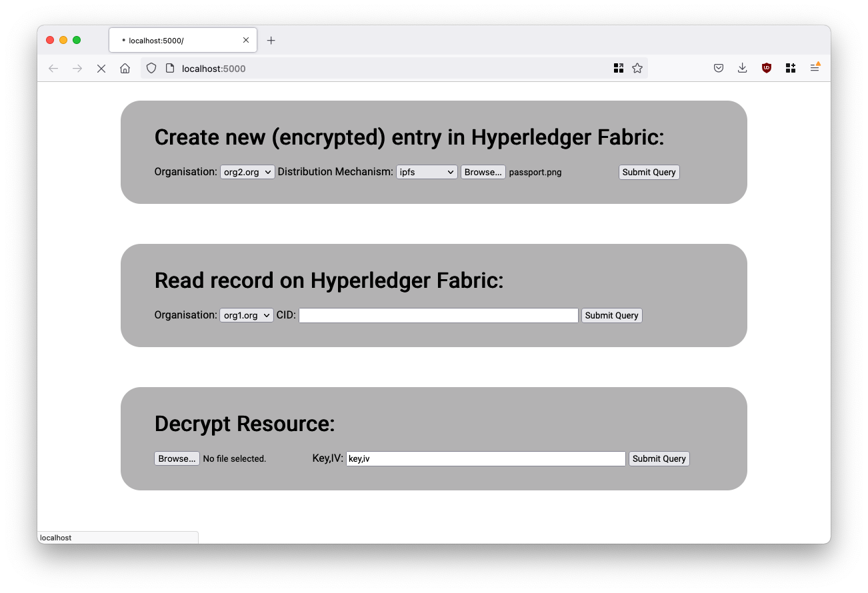The height and width of the screenshot is (593, 868).
Task: Open the QR code icon in address bar
Action: [x=619, y=68]
